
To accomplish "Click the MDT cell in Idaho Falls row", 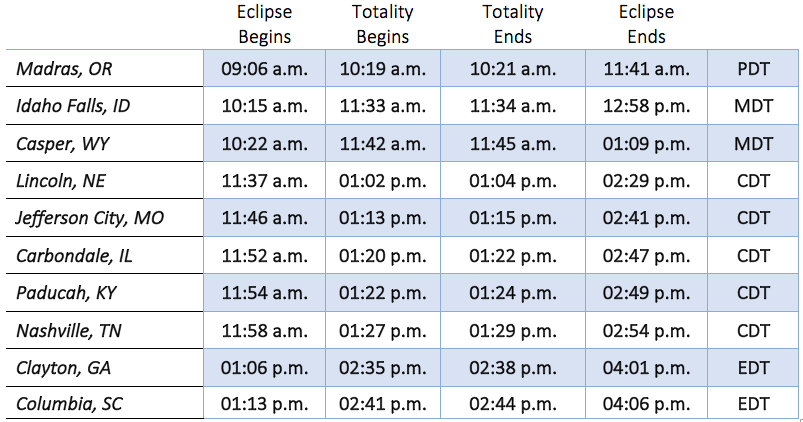I will tap(753, 106).
